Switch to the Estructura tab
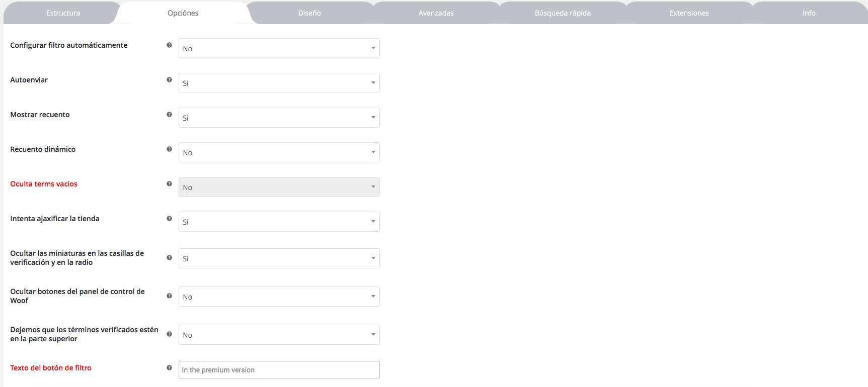This screenshot has height=387, width=868. click(63, 13)
